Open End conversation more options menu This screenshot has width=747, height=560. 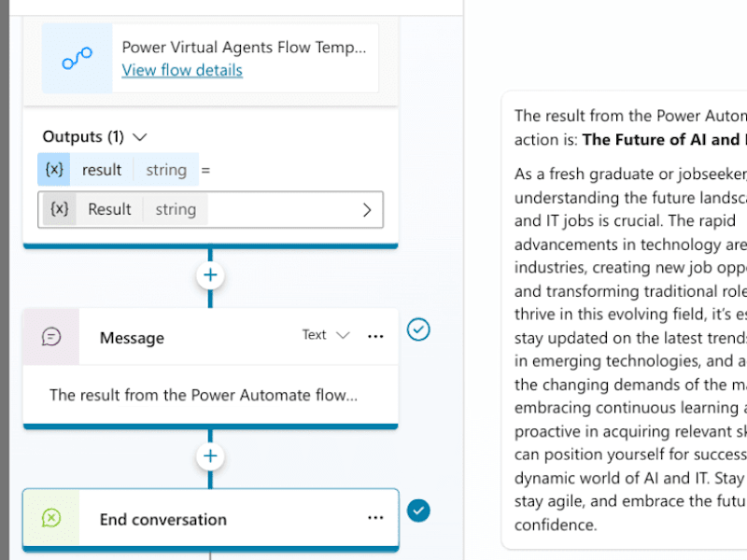click(375, 518)
